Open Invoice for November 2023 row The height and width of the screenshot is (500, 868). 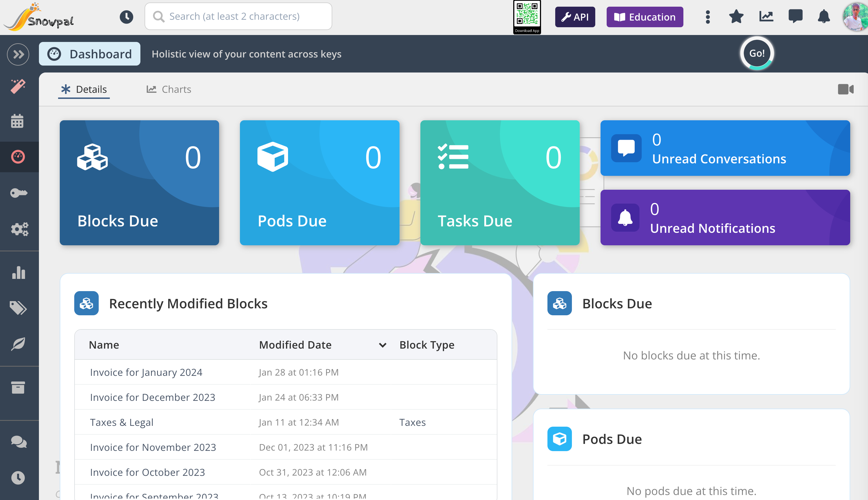coord(286,447)
